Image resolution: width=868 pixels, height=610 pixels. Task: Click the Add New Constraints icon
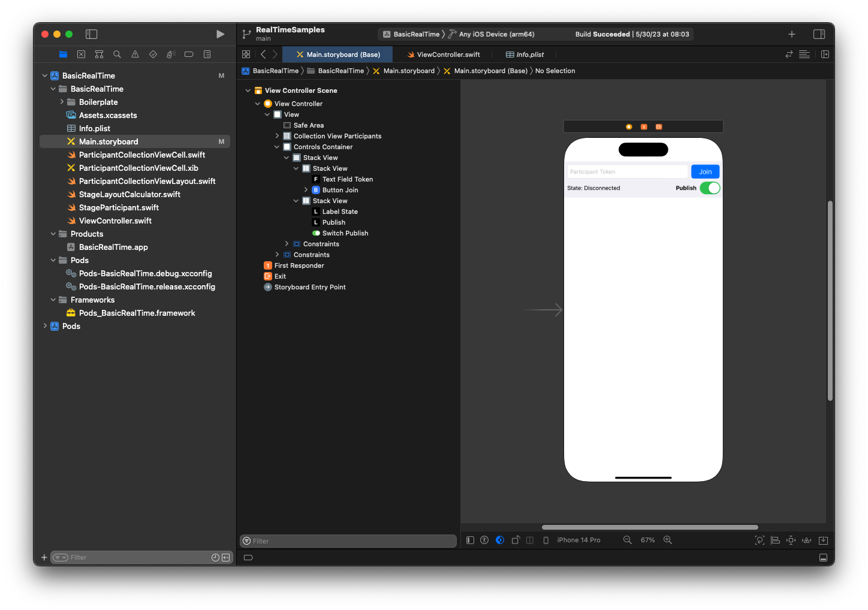tap(790, 539)
